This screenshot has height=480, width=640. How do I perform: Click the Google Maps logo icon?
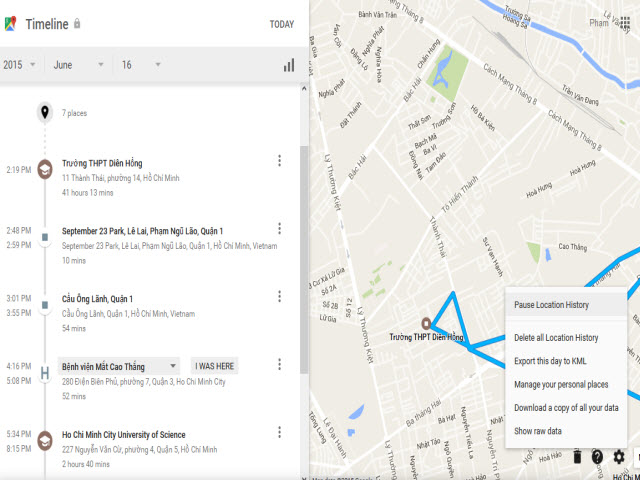pyautogui.click(x=11, y=23)
